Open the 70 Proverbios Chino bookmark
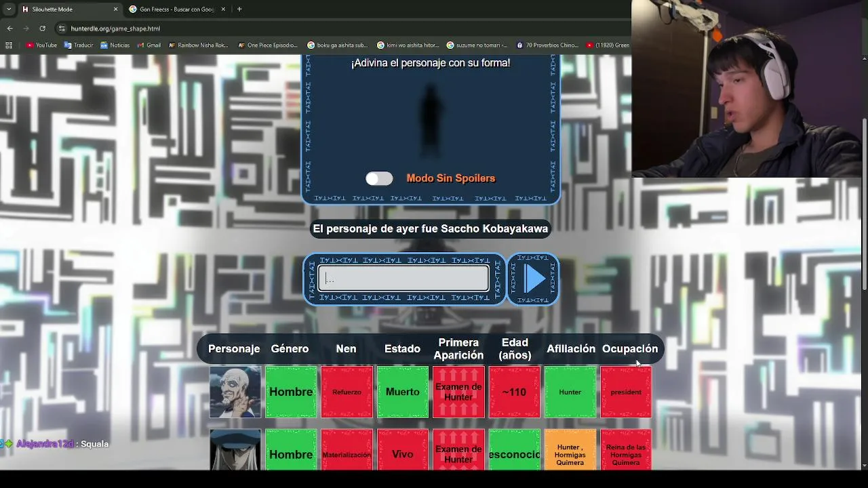868x488 pixels. (547, 45)
